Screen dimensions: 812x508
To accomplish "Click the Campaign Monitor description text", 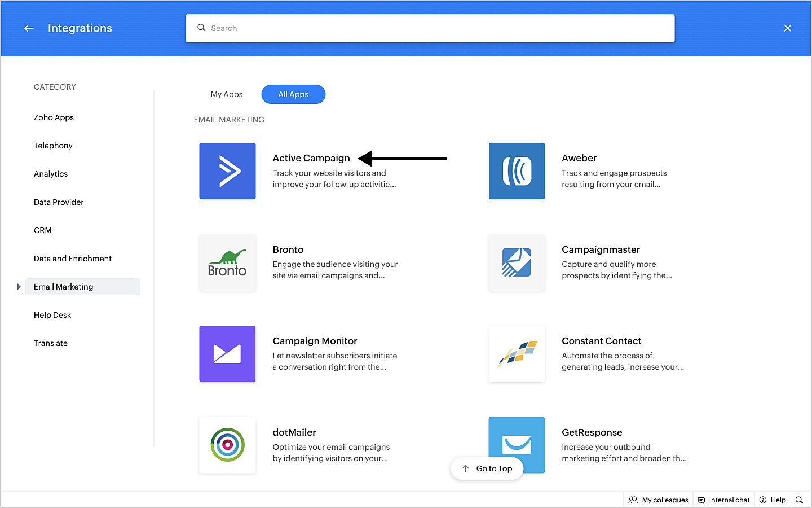I will pos(335,361).
